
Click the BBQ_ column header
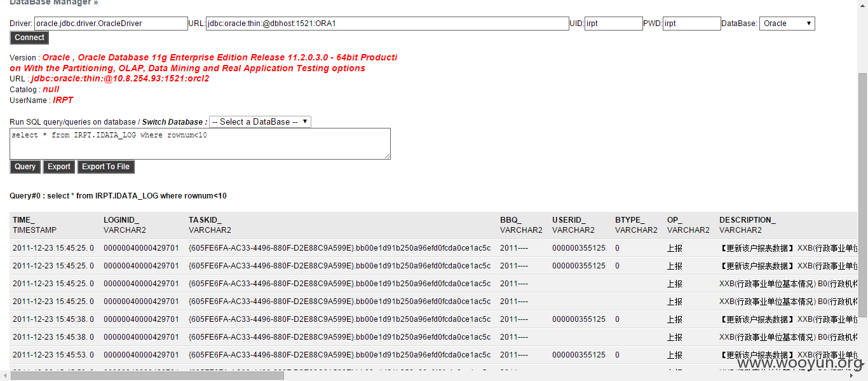click(510, 220)
